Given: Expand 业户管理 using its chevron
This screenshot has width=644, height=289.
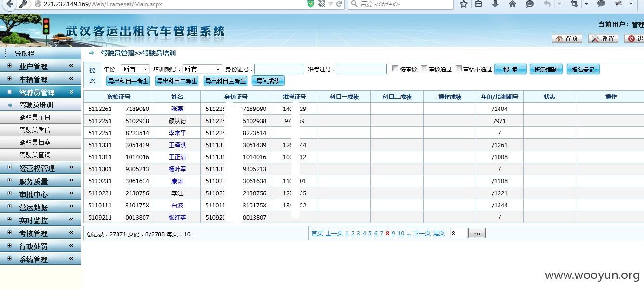Looking at the screenshot, I should tap(71, 66).
